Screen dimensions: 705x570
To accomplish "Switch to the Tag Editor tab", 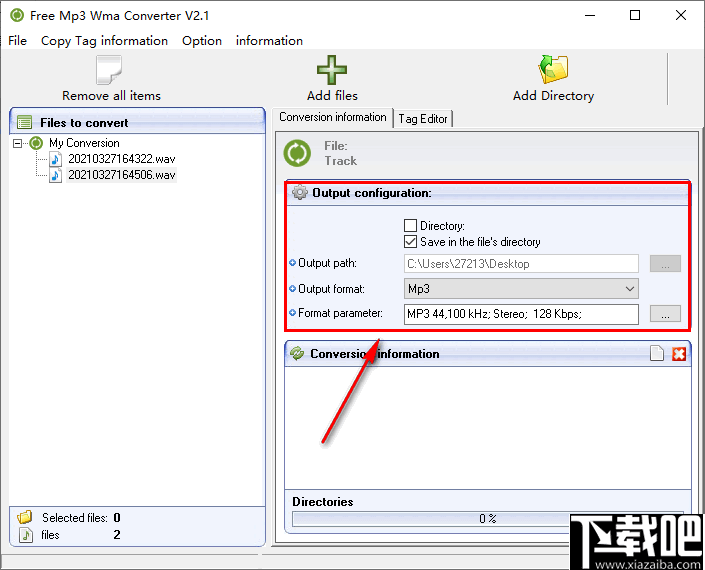I will pos(423,119).
